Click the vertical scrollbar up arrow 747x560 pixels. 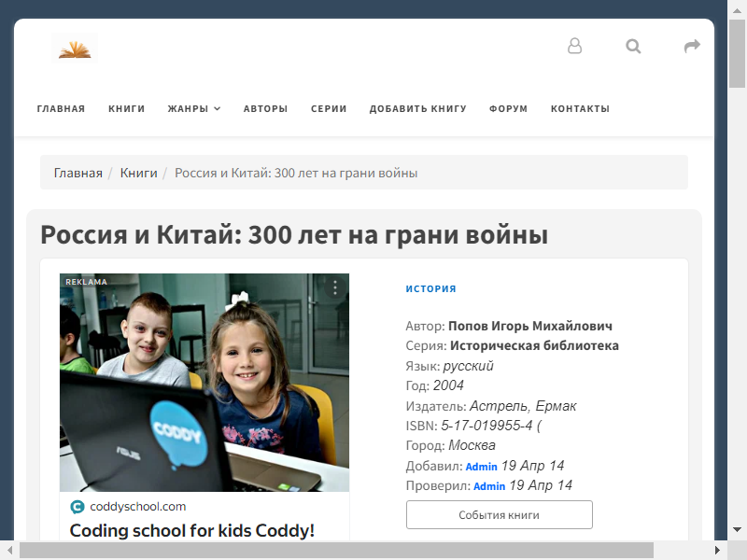(x=737, y=11)
